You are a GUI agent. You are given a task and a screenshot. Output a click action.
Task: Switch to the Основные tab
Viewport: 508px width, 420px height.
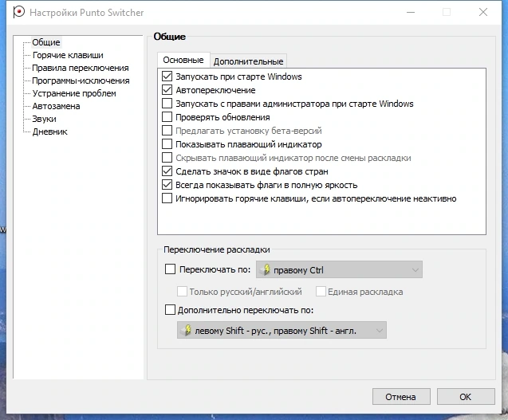tap(183, 60)
